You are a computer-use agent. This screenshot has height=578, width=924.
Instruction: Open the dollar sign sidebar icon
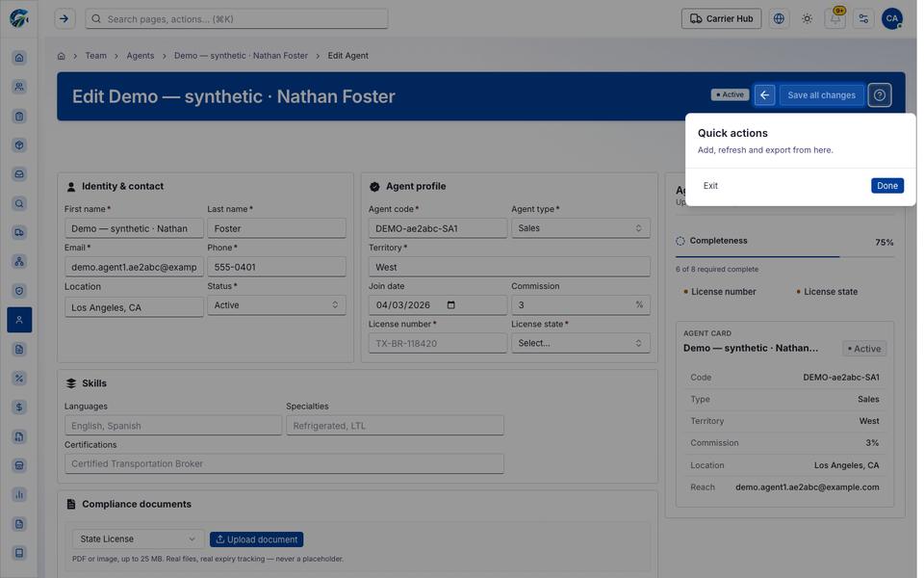[x=19, y=407]
